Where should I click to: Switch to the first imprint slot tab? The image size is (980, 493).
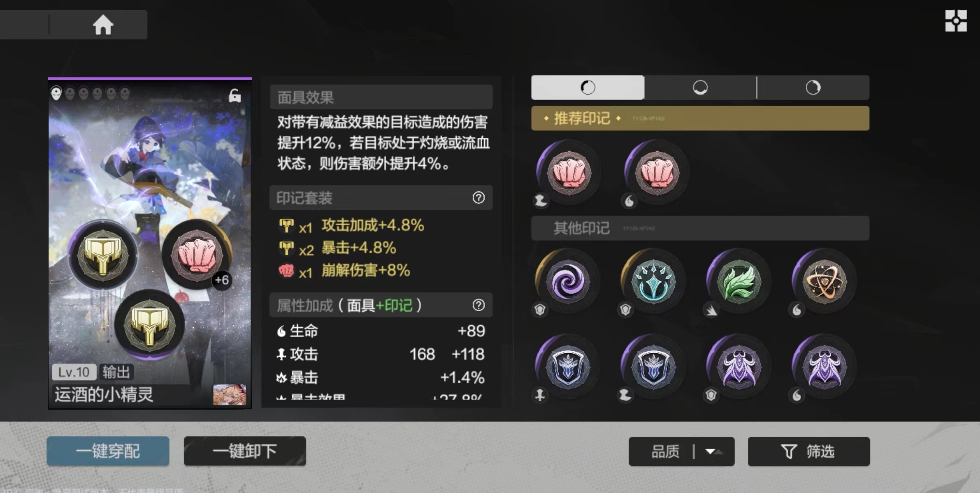[x=588, y=88]
